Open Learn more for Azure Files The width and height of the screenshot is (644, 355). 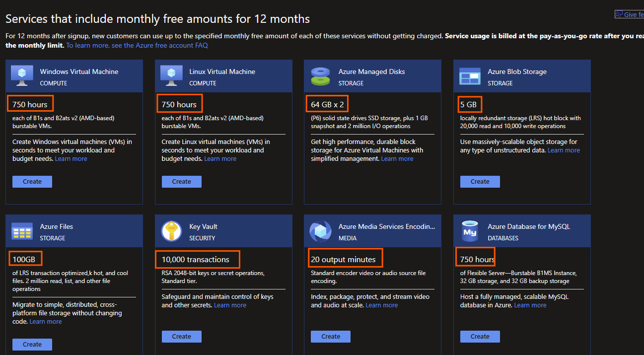[46, 322]
